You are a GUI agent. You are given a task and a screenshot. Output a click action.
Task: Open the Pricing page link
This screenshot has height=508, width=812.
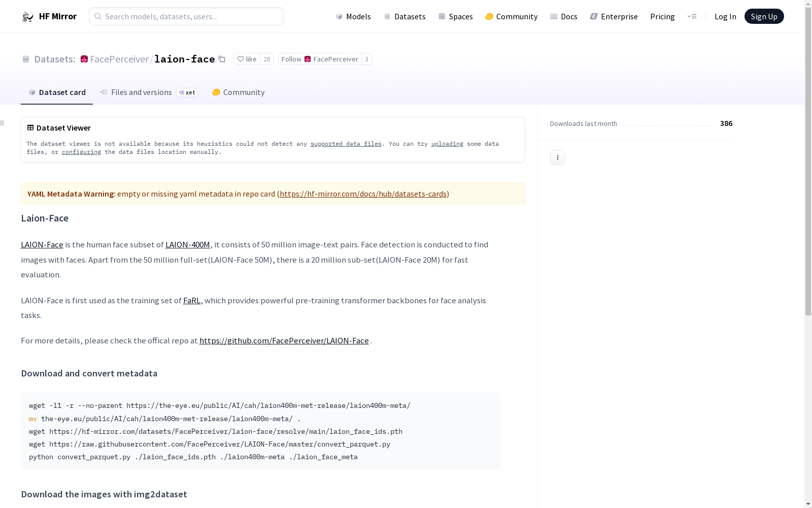click(662, 16)
